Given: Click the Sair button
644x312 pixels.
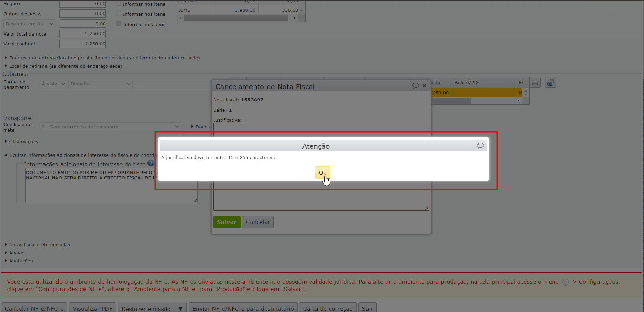Looking at the screenshot, I should pyautogui.click(x=368, y=308).
